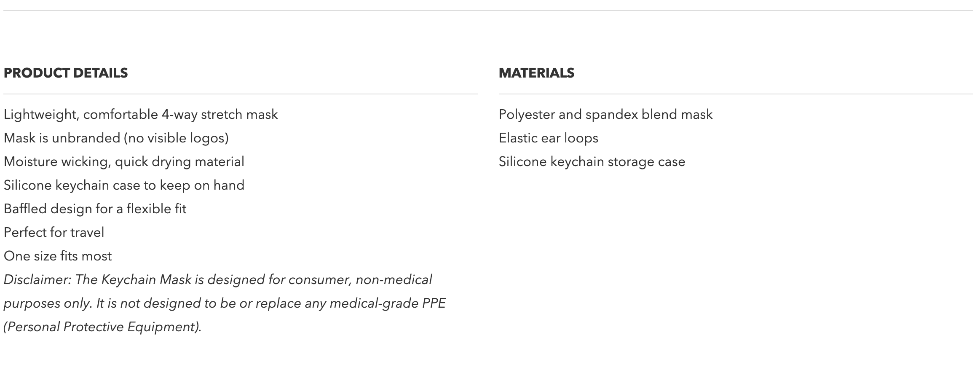This screenshot has width=980, height=381.
Task: Click the 'One size fits most' line
Action: pyautogui.click(x=58, y=256)
